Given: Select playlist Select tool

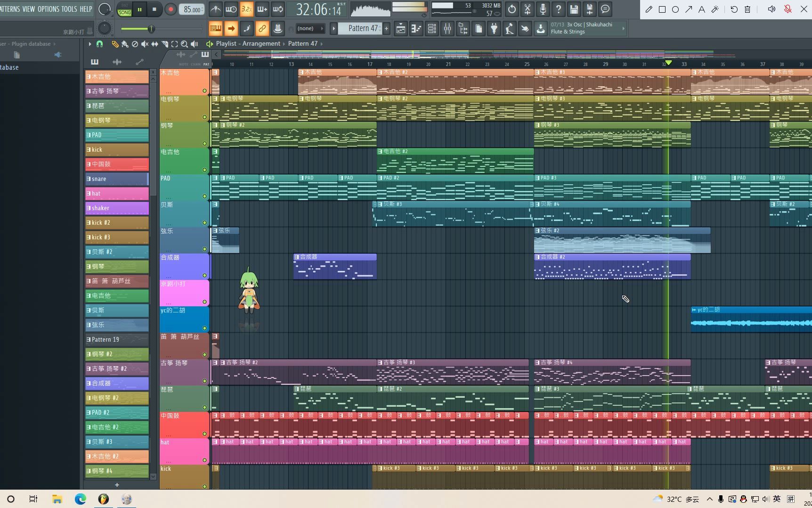Looking at the screenshot, I should (x=174, y=44).
